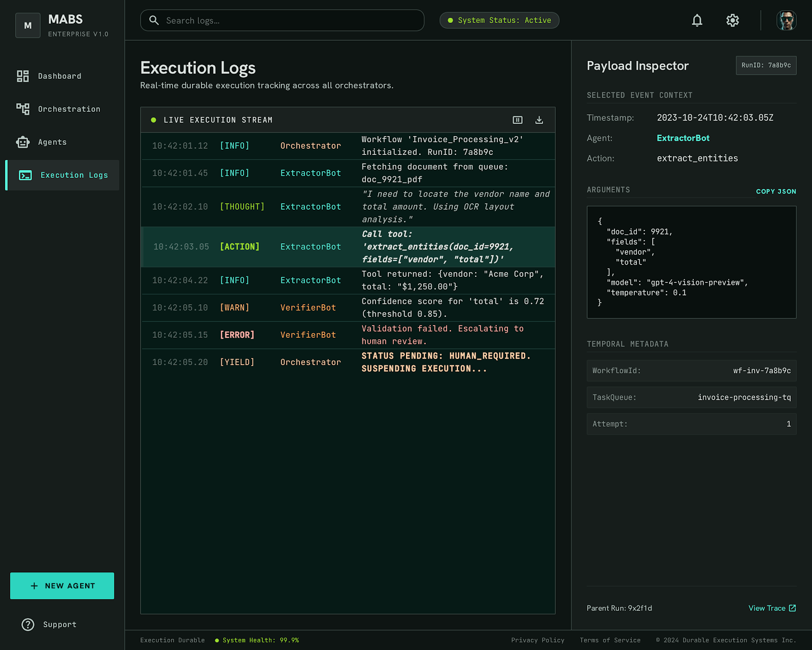The height and width of the screenshot is (650, 812).
Task: Open the Agents section
Action: coord(62,142)
